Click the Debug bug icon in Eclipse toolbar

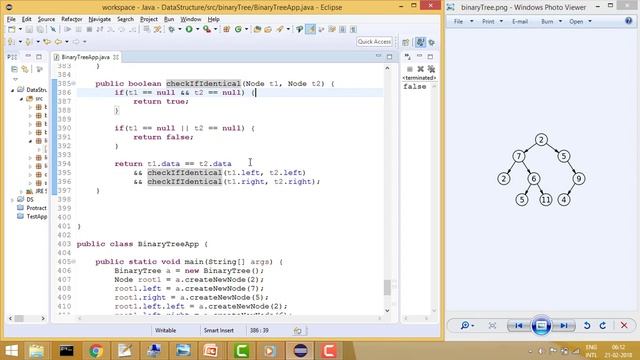pos(171,29)
